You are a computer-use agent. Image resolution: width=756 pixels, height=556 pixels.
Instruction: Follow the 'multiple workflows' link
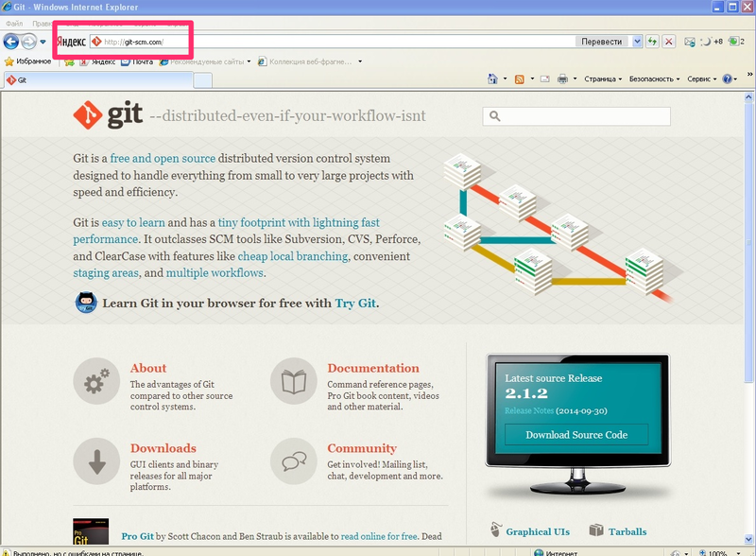tap(215, 273)
